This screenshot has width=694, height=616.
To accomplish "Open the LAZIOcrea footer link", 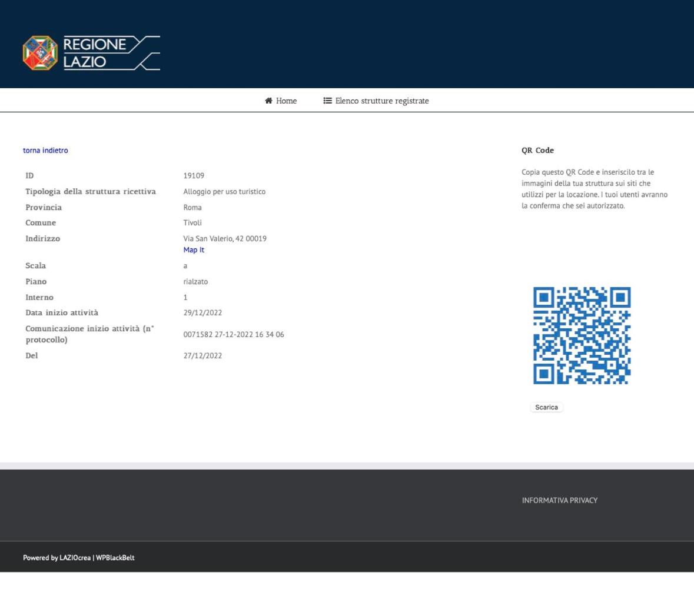I will pos(75,558).
